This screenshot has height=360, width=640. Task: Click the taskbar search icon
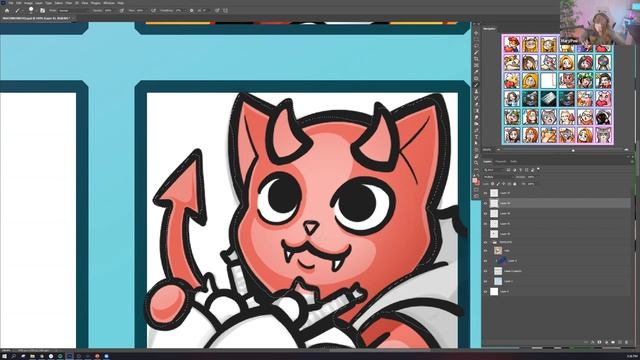tap(13, 356)
